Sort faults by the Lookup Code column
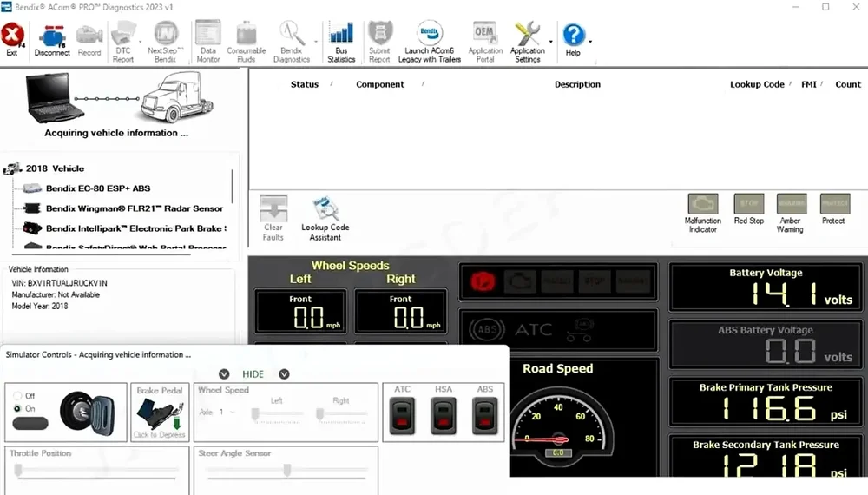Screen dimensions: 868x495 [757, 84]
